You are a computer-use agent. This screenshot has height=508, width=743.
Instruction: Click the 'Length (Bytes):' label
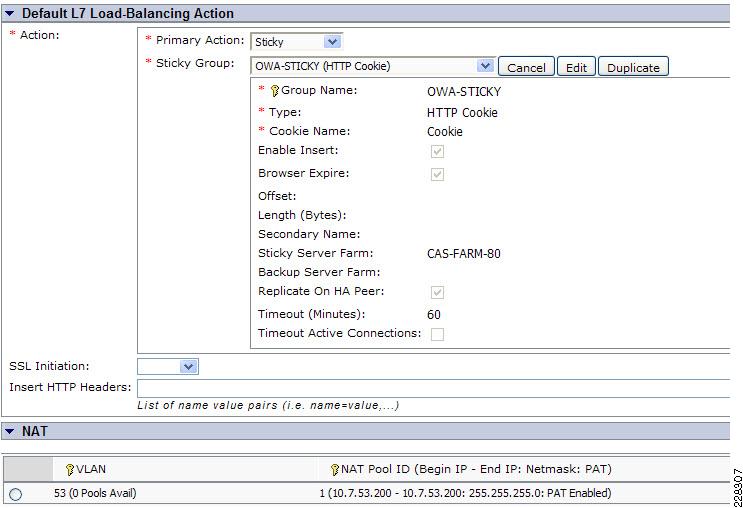coord(302,215)
